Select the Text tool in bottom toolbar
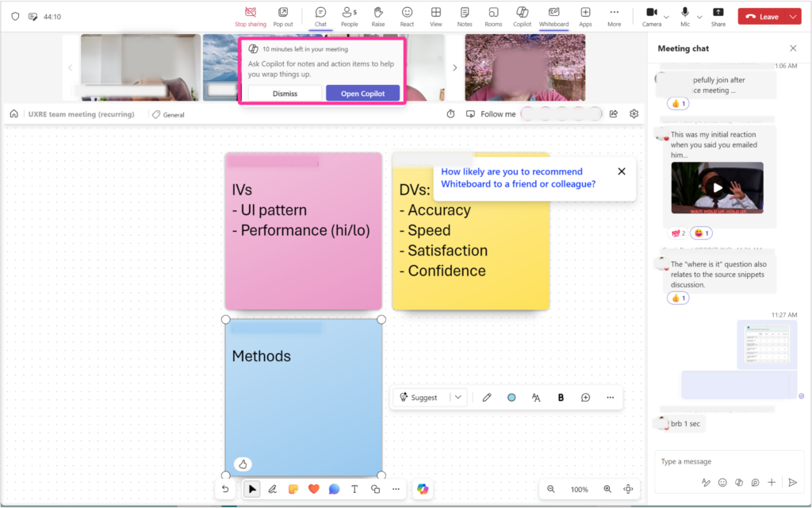 click(354, 489)
